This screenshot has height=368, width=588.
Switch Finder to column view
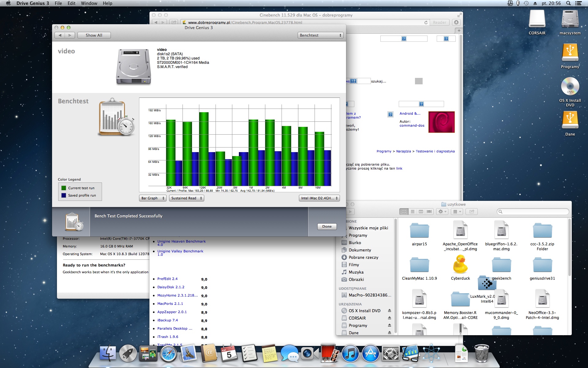(x=421, y=212)
